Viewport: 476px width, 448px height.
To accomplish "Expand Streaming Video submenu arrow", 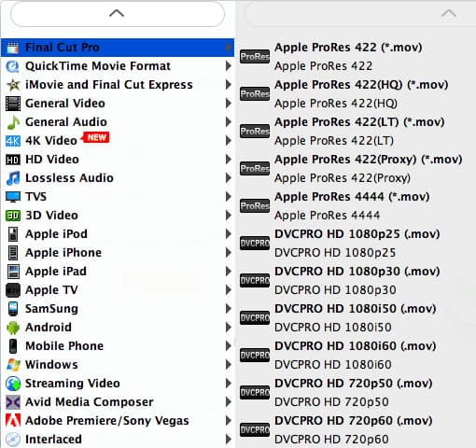I will point(229,384).
